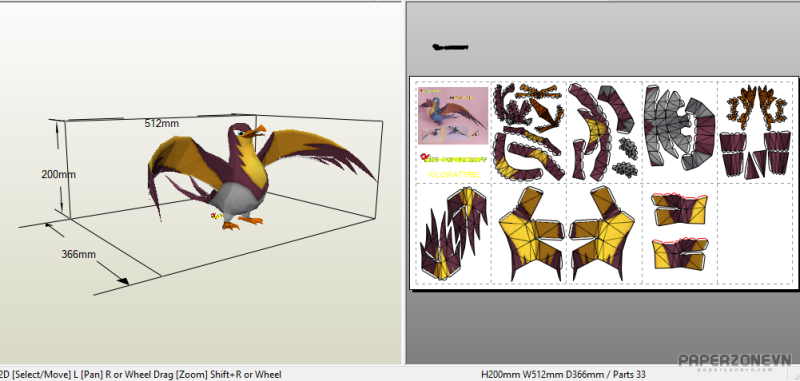
Task: Click the 366mm depth dimension label
Action: [79, 253]
